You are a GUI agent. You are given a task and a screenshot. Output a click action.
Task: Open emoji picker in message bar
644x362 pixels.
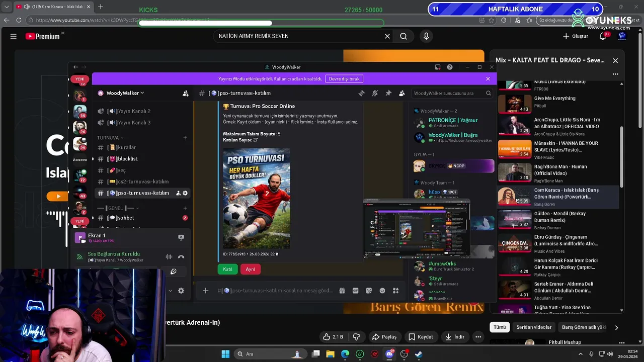pos(382,291)
